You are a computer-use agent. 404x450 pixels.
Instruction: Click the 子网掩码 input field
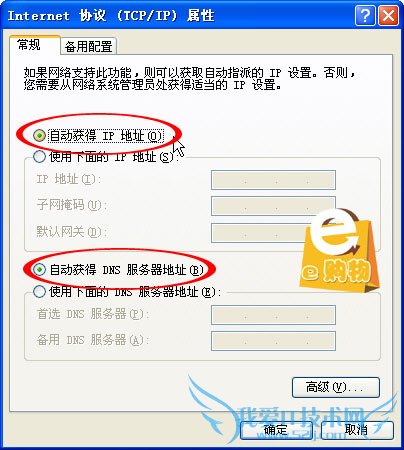click(x=273, y=206)
